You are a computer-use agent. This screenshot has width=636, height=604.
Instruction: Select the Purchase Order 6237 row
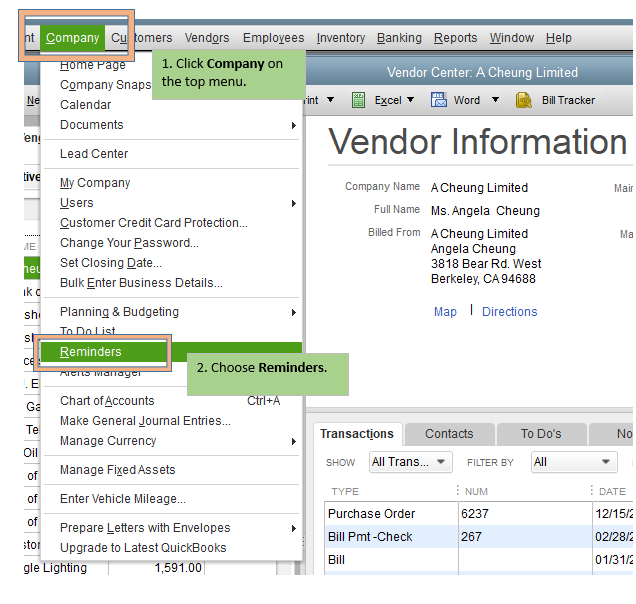(479, 514)
